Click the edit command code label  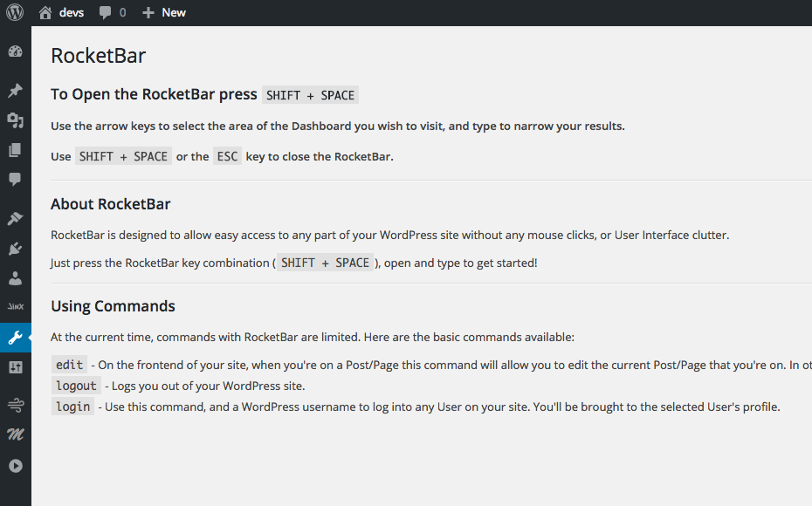pos(69,365)
